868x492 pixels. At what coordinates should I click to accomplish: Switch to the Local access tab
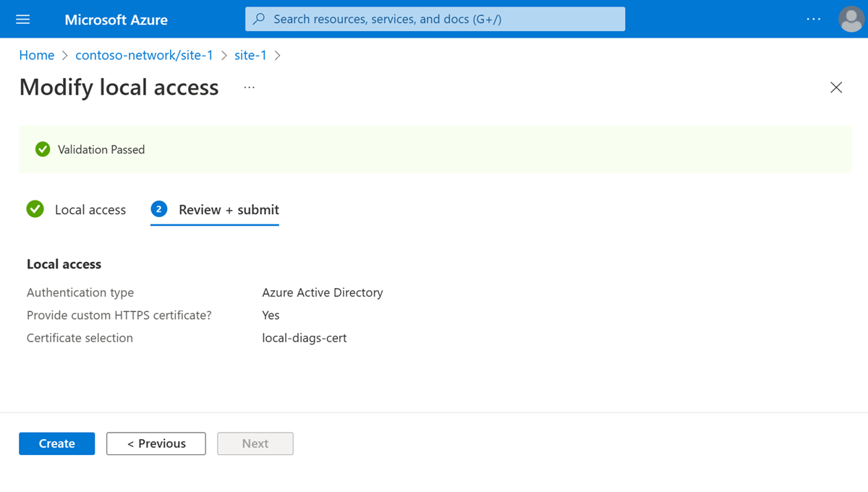pos(90,209)
